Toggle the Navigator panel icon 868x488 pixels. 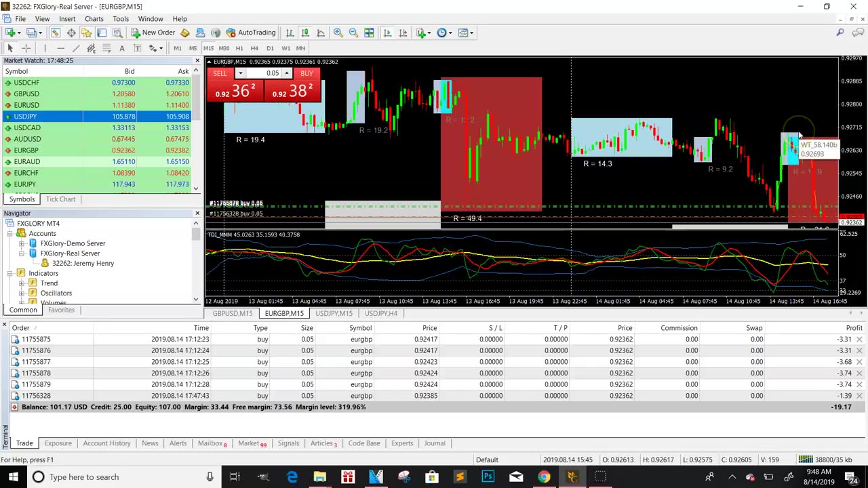87,33
